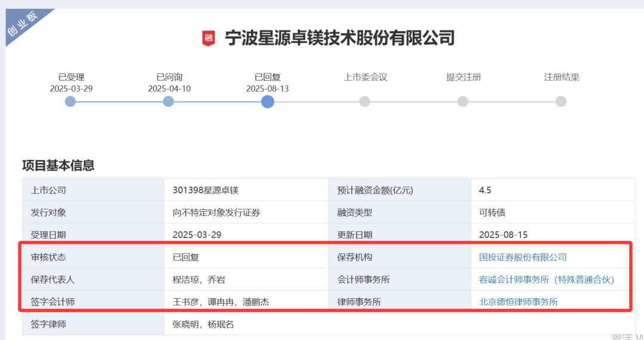Click the 程洁琼，乔岩 cell

[246, 280]
